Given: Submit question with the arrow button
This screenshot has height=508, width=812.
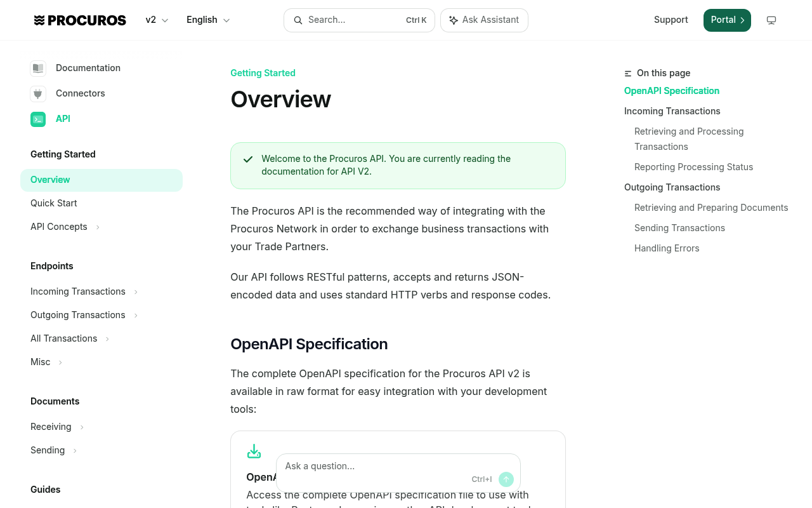Looking at the screenshot, I should click(x=506, y=479).
